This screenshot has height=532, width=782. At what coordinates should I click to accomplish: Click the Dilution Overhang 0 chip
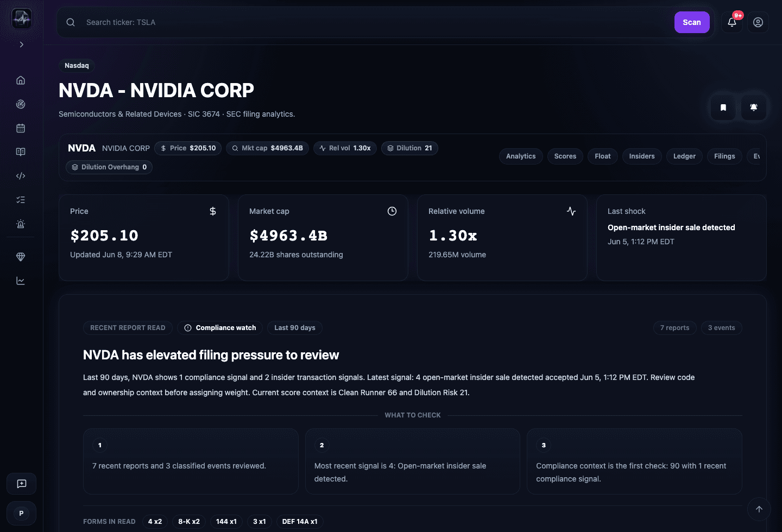pyautogui.click(x=109, y=167)
